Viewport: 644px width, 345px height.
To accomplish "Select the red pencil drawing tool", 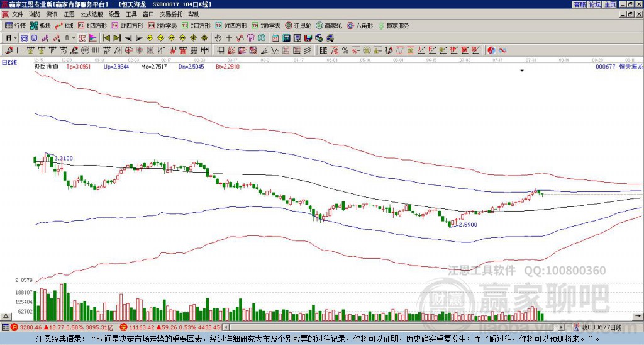I will [8, 50].
